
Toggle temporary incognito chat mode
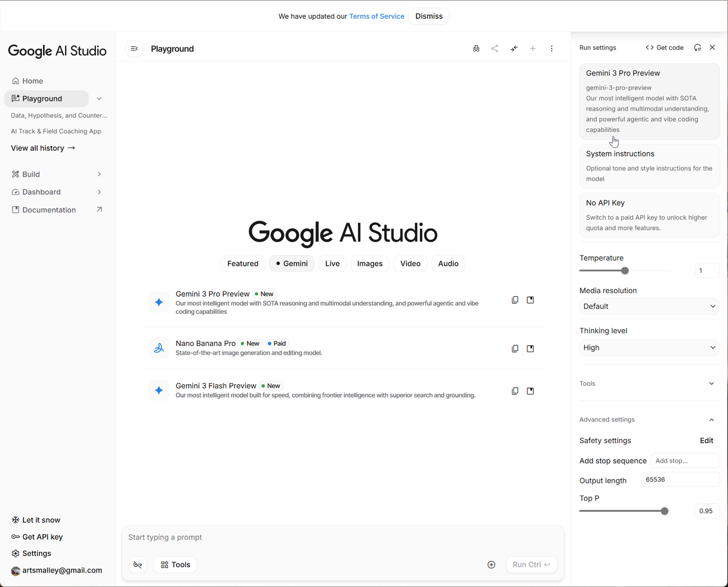[x=476, y=49]
